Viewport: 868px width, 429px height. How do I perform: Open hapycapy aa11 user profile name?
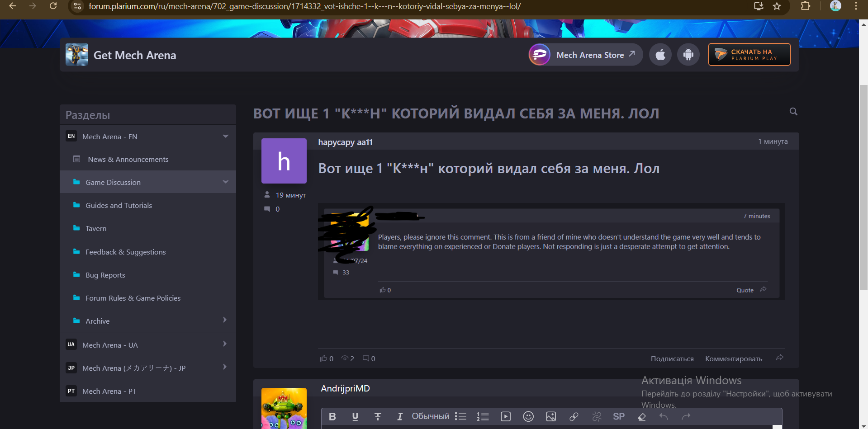coord(345,142)
